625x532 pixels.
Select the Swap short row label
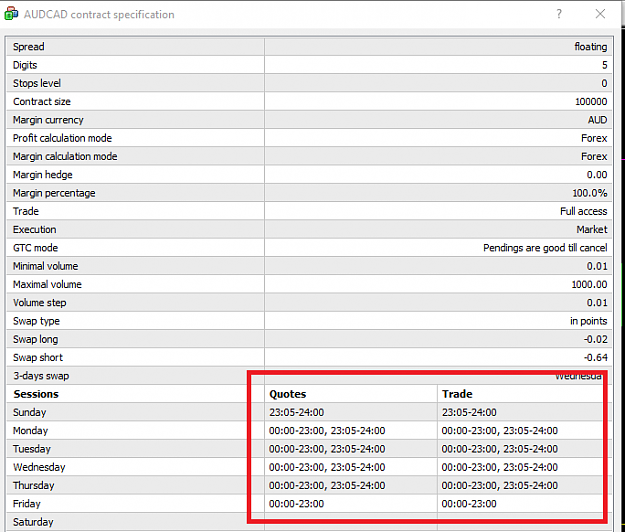38,358
